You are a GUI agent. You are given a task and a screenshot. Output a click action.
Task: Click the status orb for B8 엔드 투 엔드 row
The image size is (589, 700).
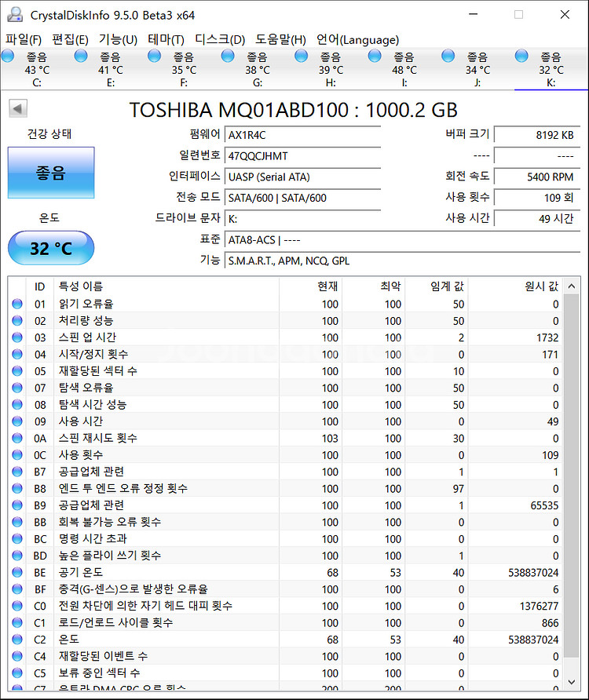coord(17,488)
